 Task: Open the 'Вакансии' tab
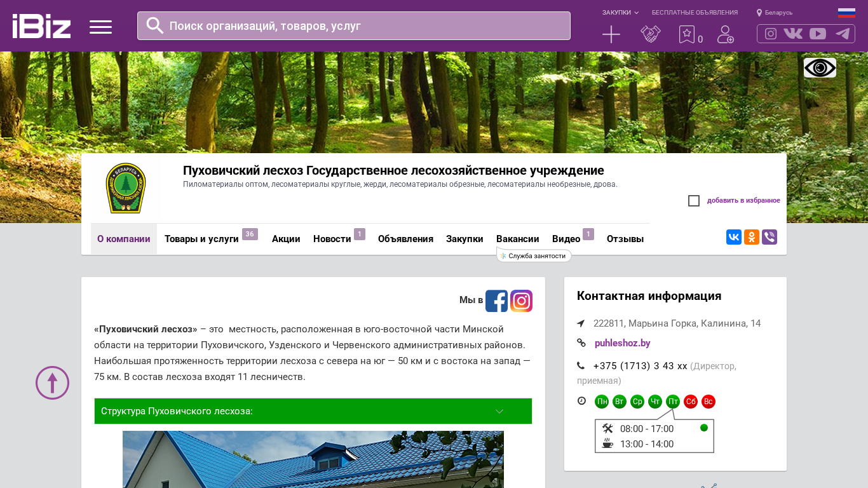[518, 239]
